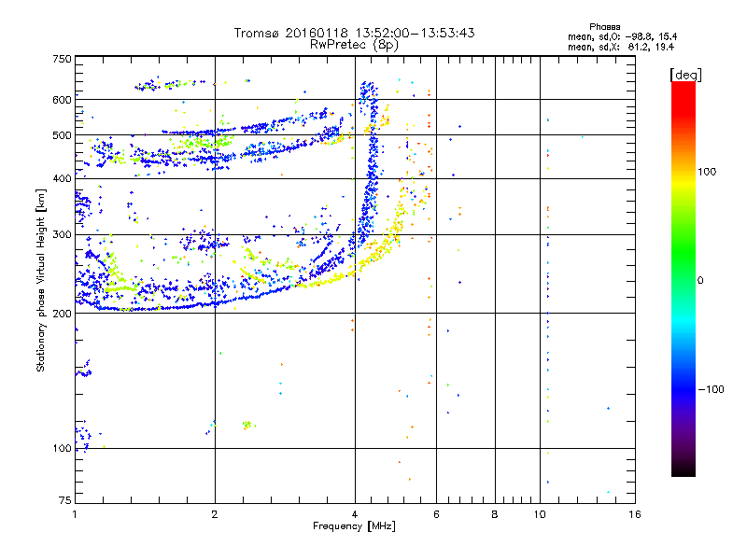Click the y-axis tick label "600"
This screenshot has height=560, width=747.
tap(62, 100)
